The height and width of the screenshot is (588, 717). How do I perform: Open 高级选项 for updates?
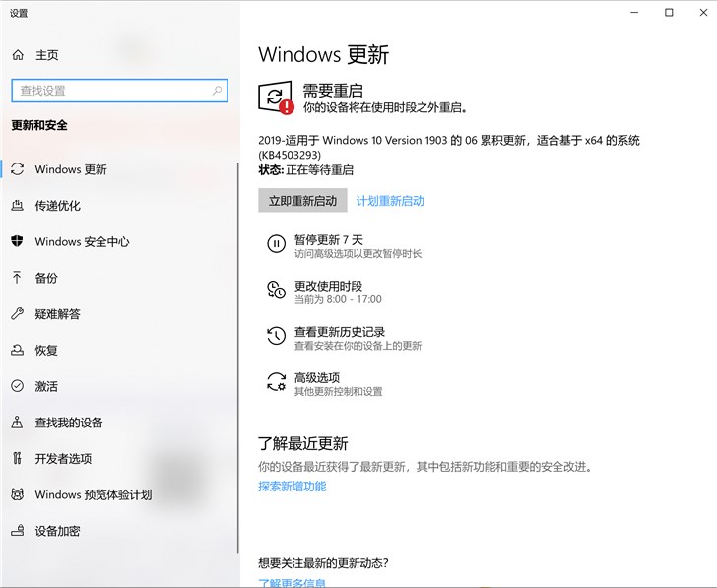325,384
